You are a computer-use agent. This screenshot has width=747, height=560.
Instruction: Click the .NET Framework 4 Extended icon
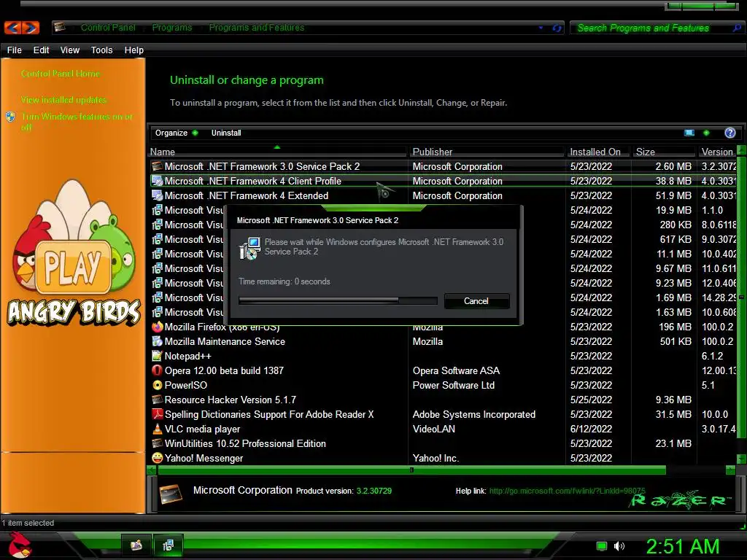point(157,195)
